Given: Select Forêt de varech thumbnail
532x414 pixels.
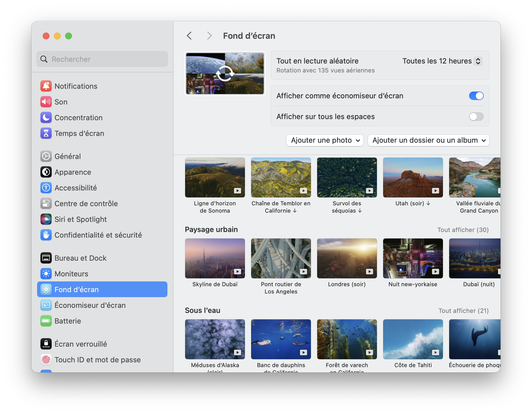Looking at the screenshot, I should 347,339.
